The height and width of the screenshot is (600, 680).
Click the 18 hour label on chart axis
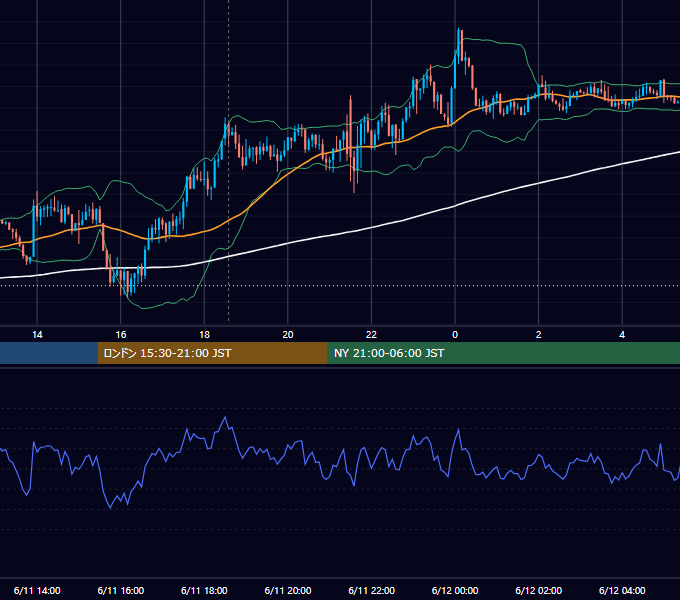point(204,335)
